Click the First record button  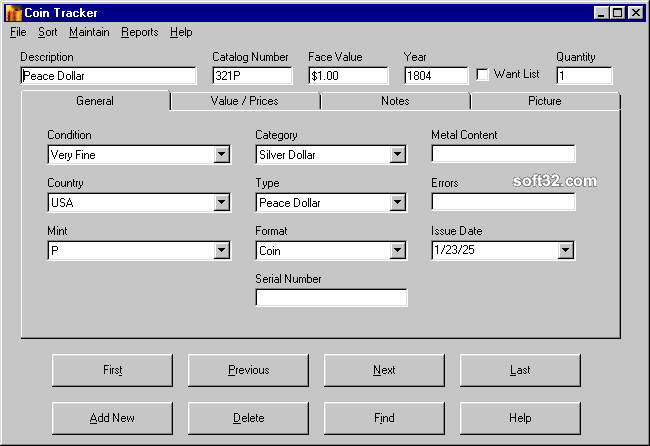[112, 370]
